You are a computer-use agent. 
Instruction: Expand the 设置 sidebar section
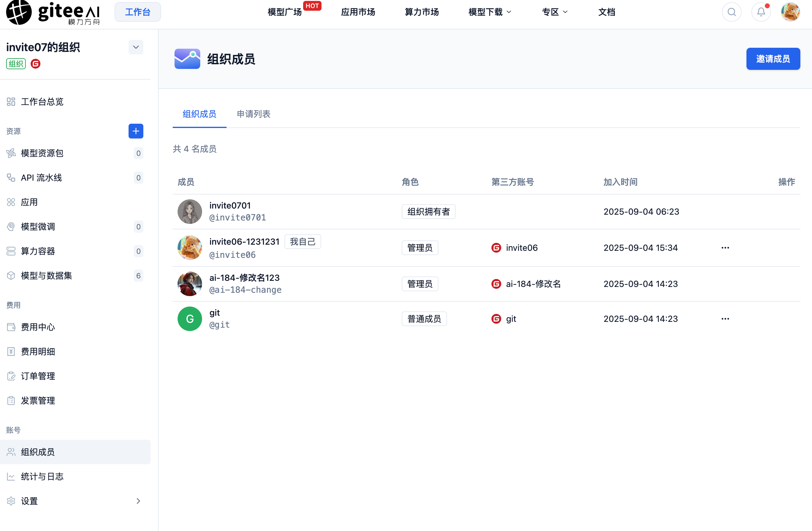click(x=75, y=501)
